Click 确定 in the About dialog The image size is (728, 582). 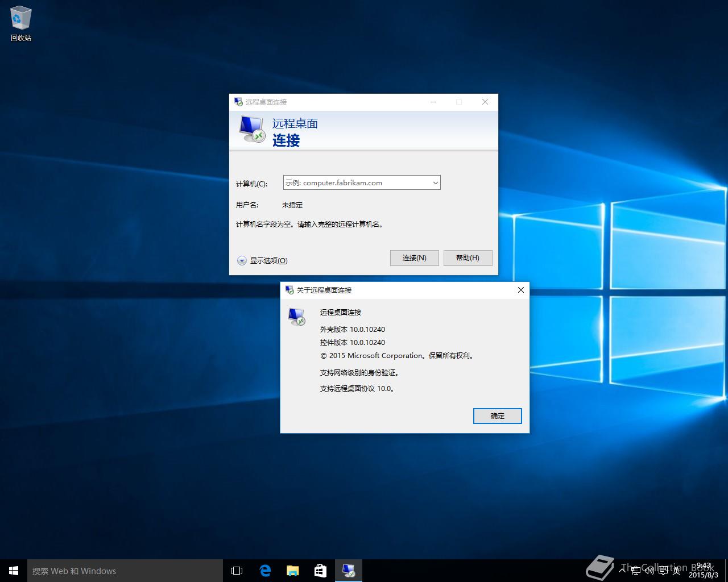[498, 415]
